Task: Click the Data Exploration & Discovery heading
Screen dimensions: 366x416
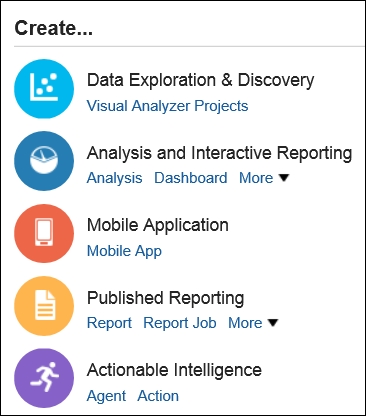Action: (201, 80)
